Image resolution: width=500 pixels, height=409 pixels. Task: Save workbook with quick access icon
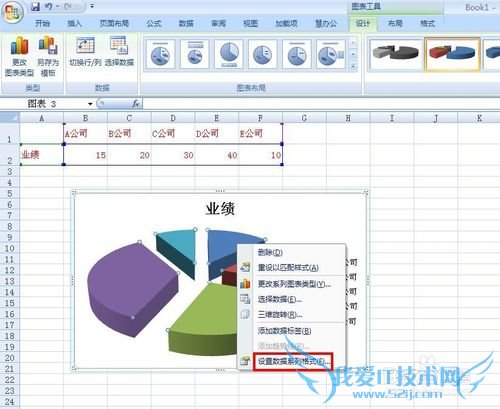(x=35, y=6)
